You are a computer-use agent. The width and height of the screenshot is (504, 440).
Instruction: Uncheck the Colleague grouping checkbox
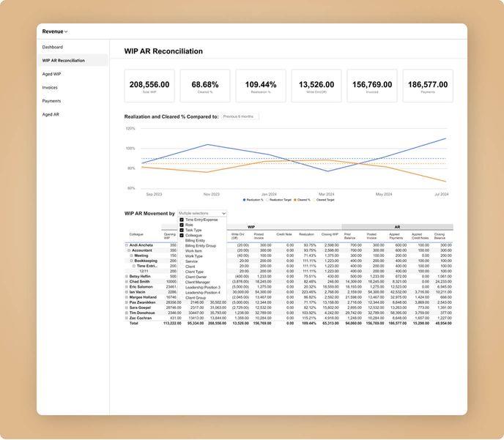click(182, 235)
